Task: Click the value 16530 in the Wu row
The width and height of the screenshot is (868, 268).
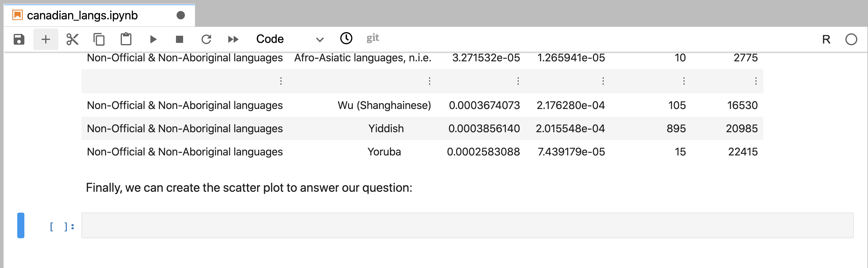Action: [742, 105]
